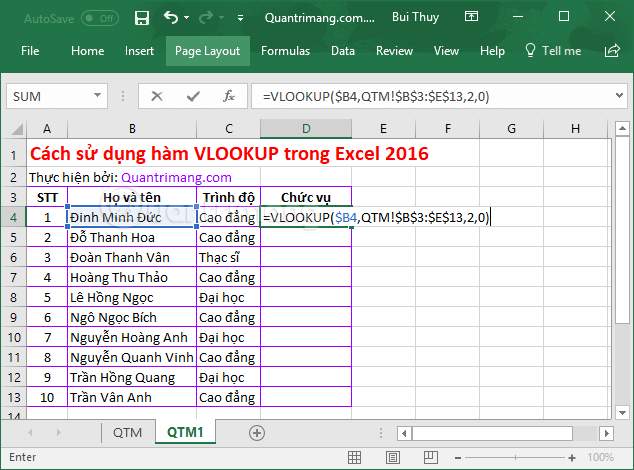Open the Name Box dropdown arrow
This screenshot has height=470, width=634.
point(97,96)
